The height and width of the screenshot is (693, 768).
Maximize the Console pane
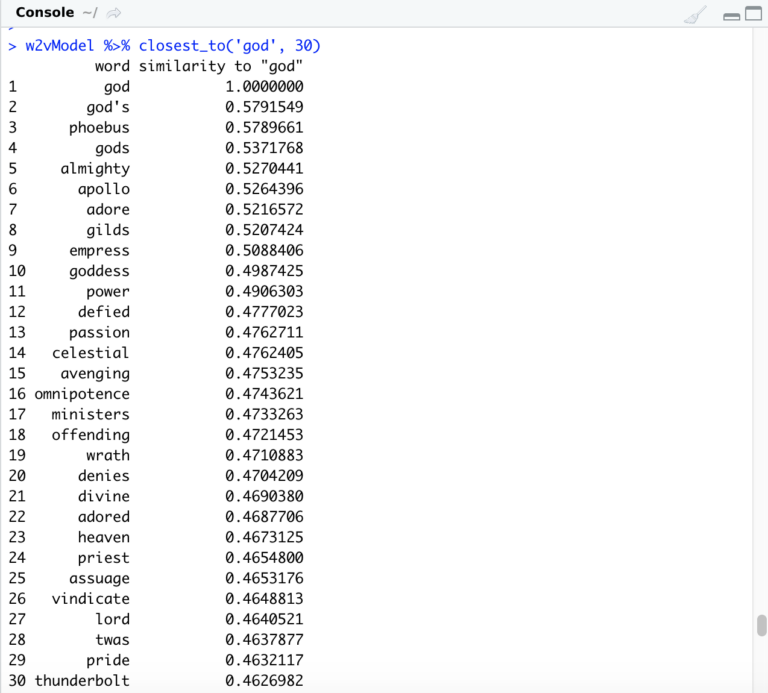point(753,15)
